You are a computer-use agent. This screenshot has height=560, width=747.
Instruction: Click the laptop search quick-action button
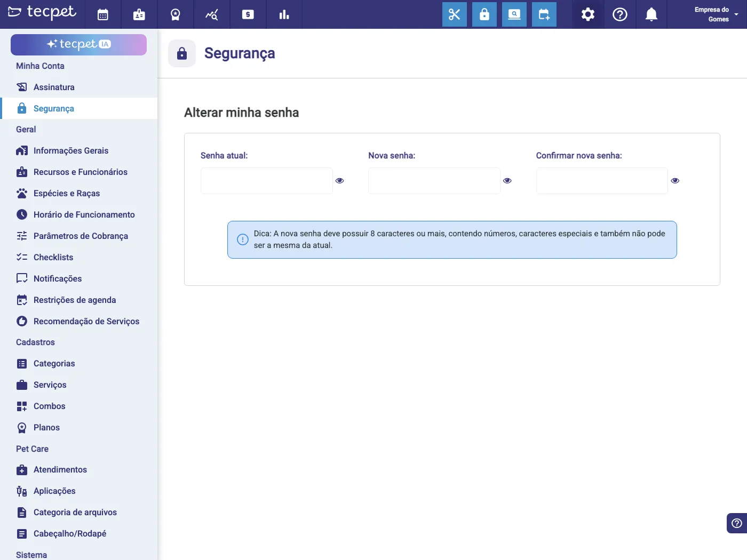point(514,14)
